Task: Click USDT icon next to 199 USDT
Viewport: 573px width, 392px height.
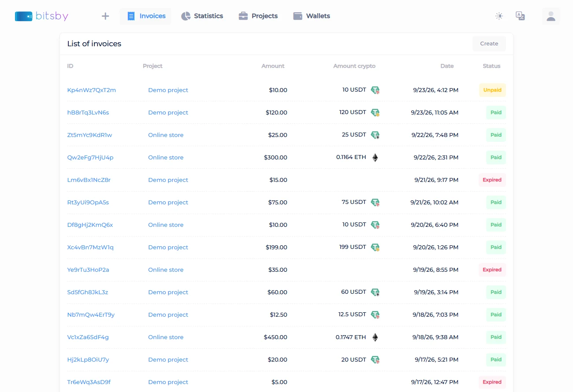Action: click(375, 248)
